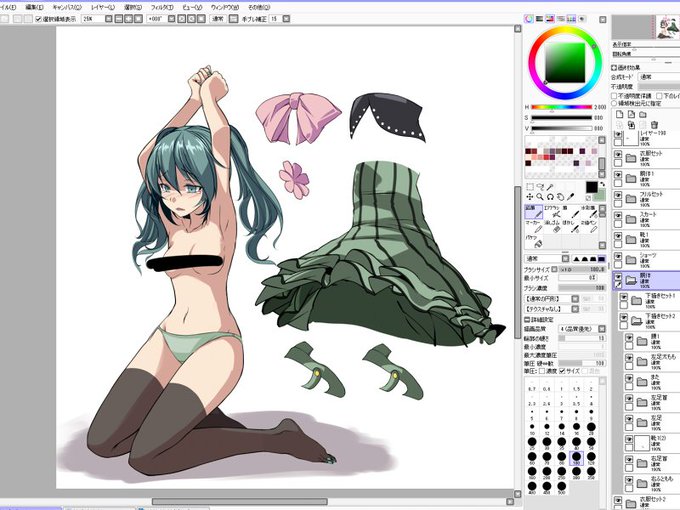This screenshot has width=680, height=510.
Task: Hide the 衣服セット folder layer
Action: point(618,154)
